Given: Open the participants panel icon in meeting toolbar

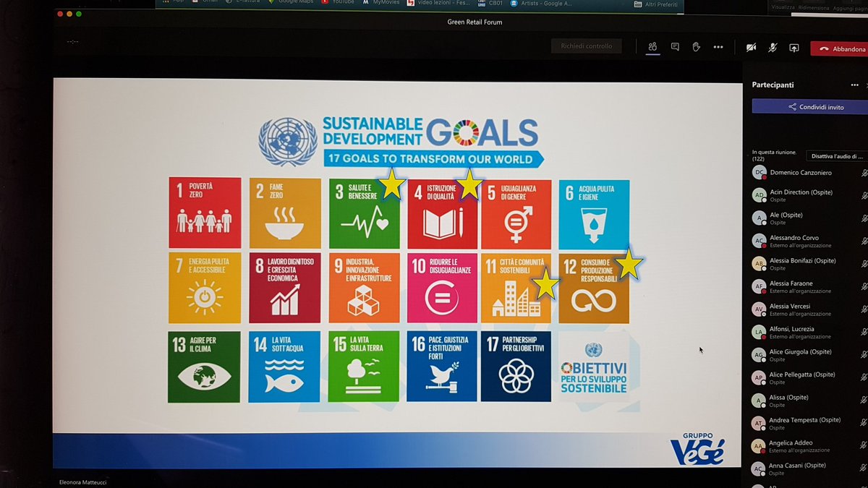Looking at the screenshot, I should click(x=652, y=47).
